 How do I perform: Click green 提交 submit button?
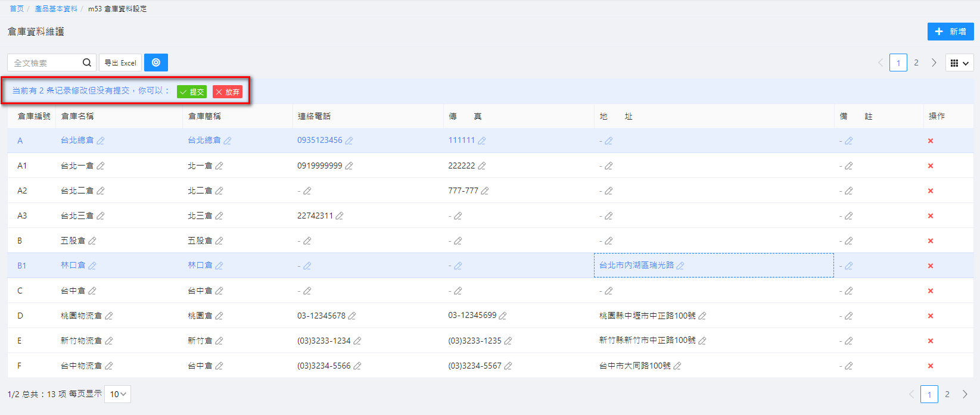click(x=192, y=92)
